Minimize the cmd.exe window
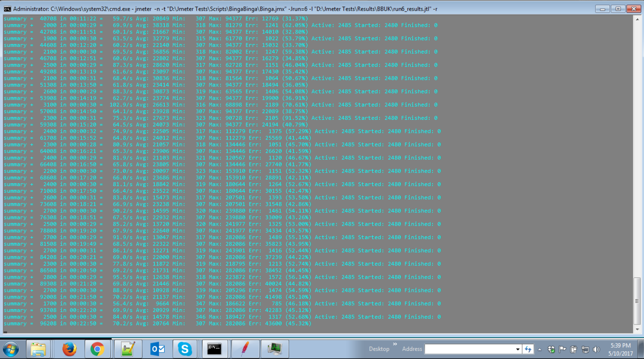The image size is (644, 359). pyautogui.click(x=602, y=9)
